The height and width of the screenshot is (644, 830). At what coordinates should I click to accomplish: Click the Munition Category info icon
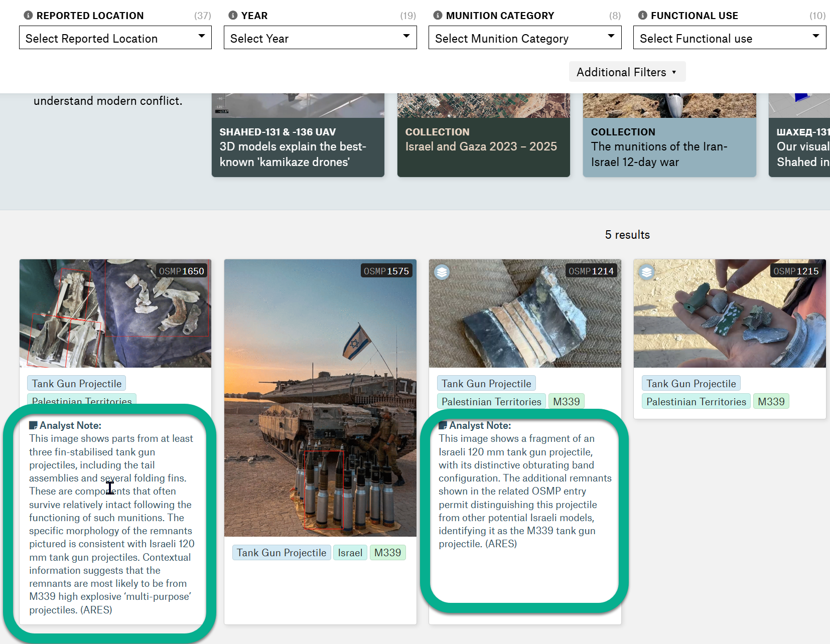pos(438,16)
